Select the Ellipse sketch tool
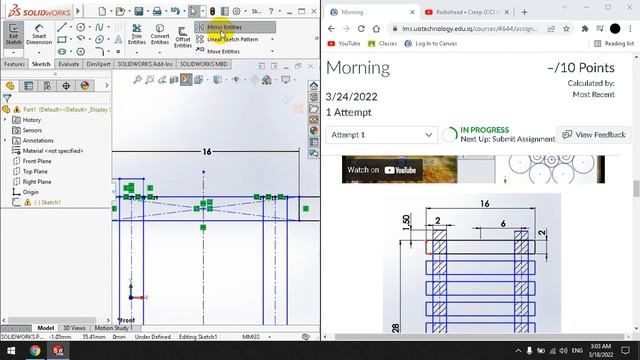This screenshot has width=640, height=360. point(99,40)
